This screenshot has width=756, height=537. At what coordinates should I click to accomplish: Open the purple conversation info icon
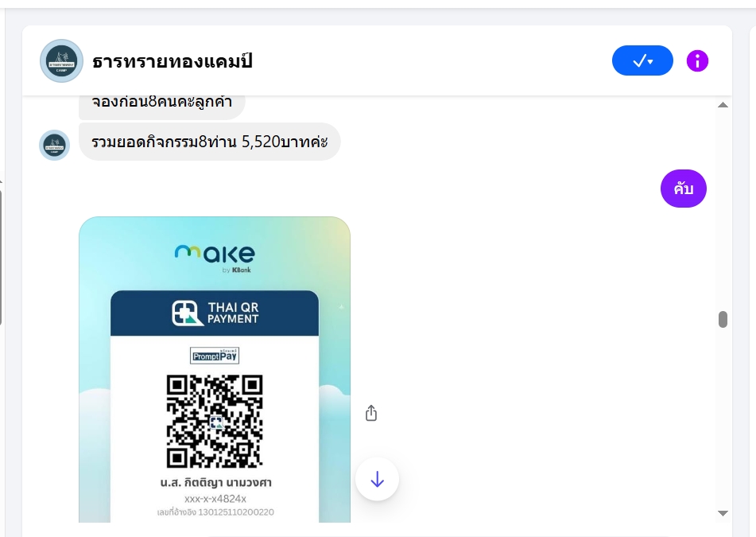pos(697,61)
